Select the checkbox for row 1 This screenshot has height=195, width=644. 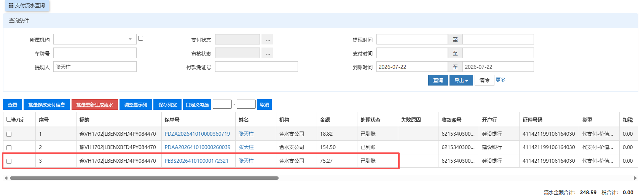pos(9,134)
